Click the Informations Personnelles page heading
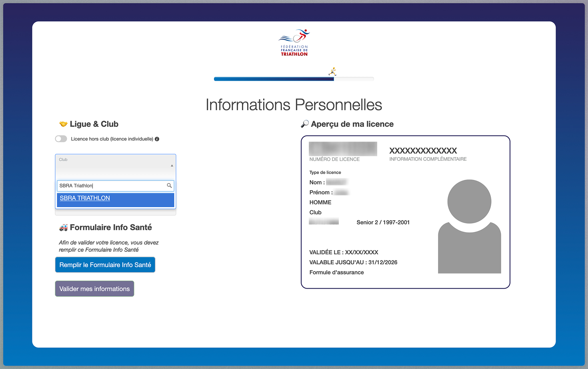 pyautogui.click(x=294, y=105)
